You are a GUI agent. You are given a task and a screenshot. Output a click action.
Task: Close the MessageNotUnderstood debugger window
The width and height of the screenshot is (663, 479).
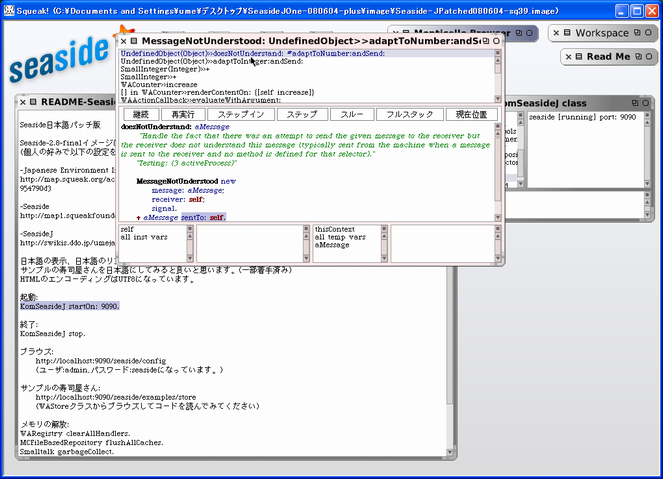click(x=123, y=41)
